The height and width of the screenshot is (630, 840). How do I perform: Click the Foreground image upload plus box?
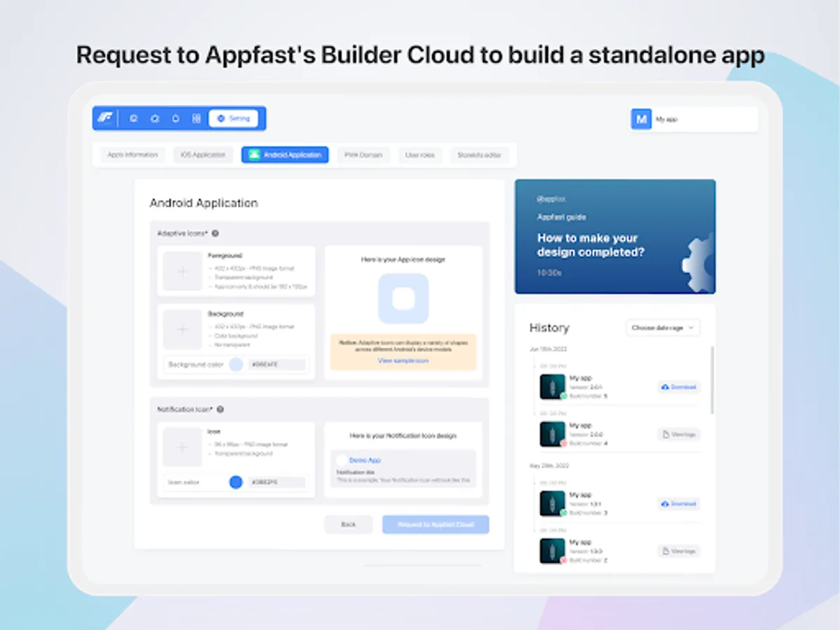point(183,271)
